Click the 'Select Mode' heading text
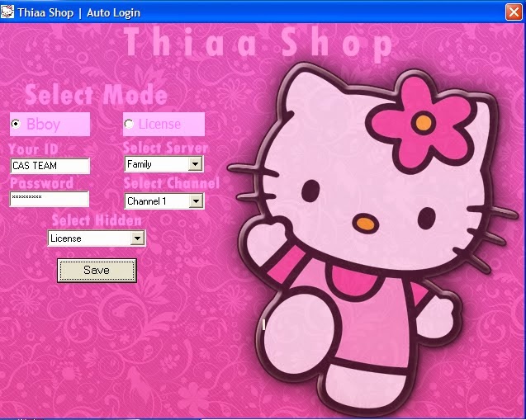This screenshot has height=420, width=526. 96,95
